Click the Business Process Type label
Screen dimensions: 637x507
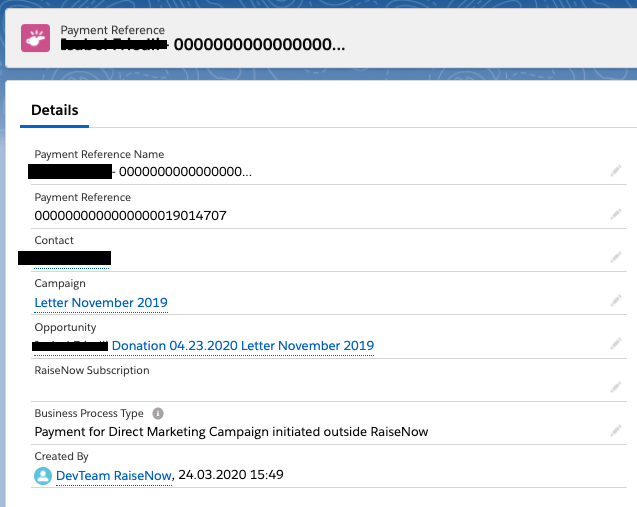[x=89, y=414]
